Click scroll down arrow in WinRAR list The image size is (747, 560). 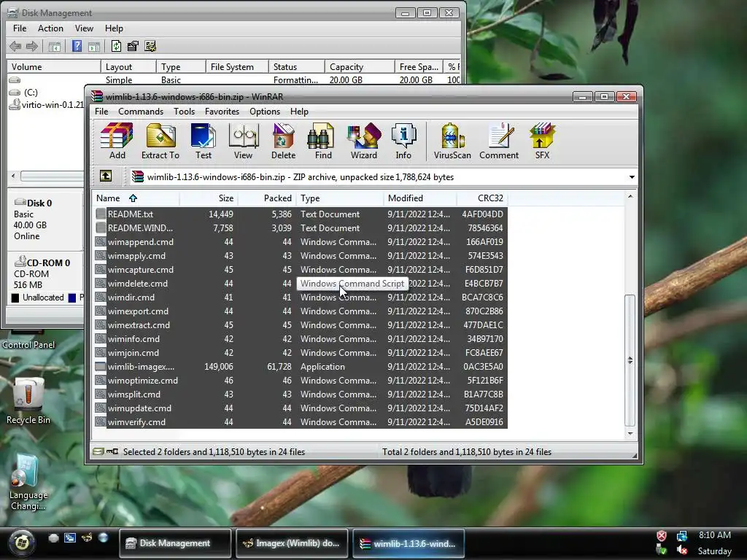point(630,434)
